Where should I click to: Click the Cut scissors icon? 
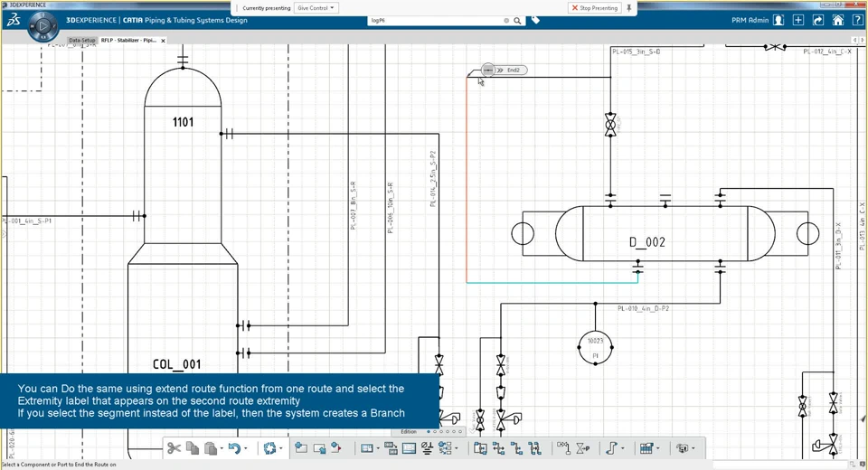174,448
